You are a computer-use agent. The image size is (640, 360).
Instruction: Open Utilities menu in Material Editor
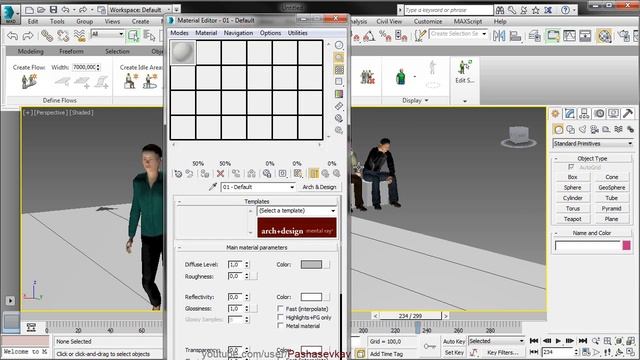point(298,33)
